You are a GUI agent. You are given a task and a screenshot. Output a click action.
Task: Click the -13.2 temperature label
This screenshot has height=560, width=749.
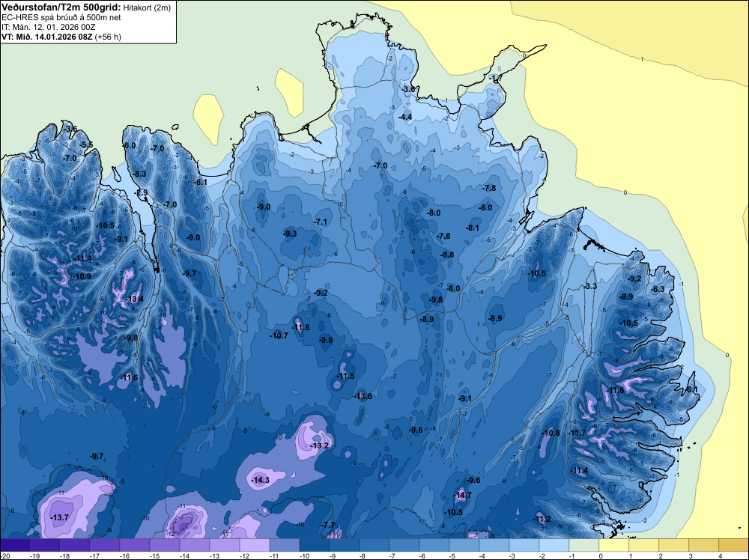pos(320,445)
